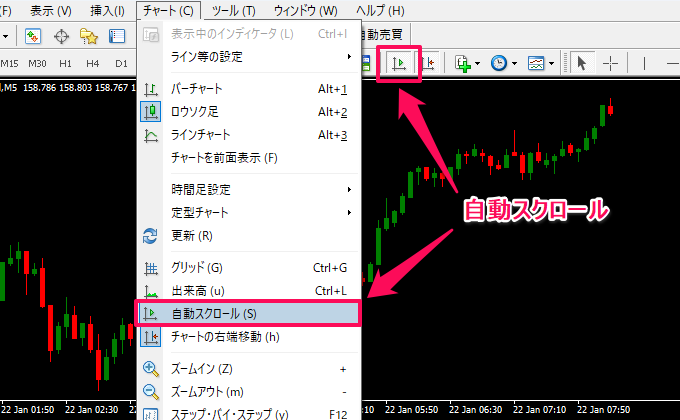
Task: Select ロウソク足 chart type
Action: tap(249, 112)
